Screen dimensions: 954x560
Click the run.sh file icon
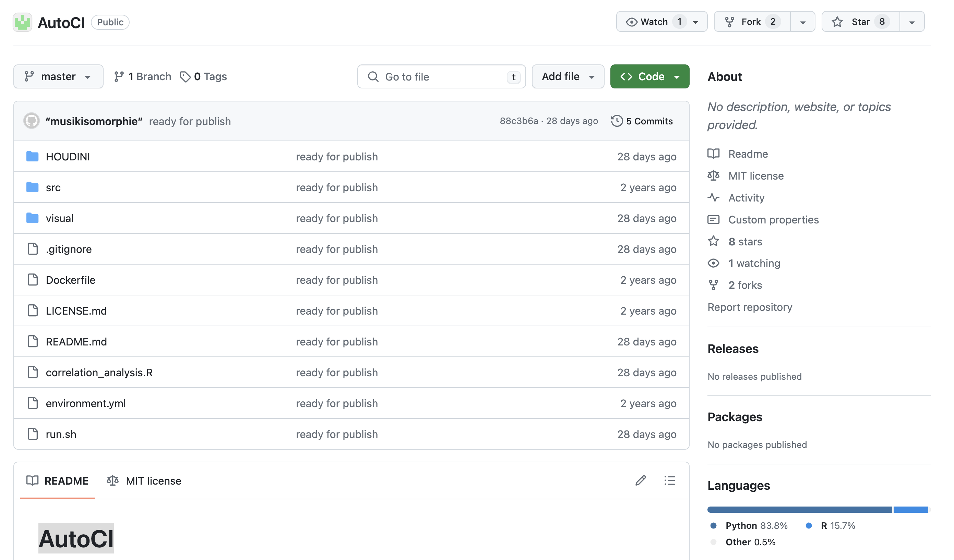coord(33,434)
